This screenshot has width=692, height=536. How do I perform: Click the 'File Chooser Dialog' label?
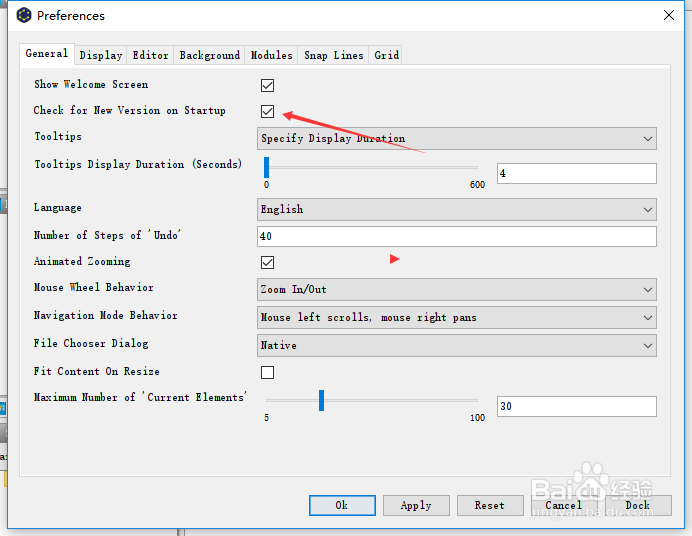click(x=91, y=343)
